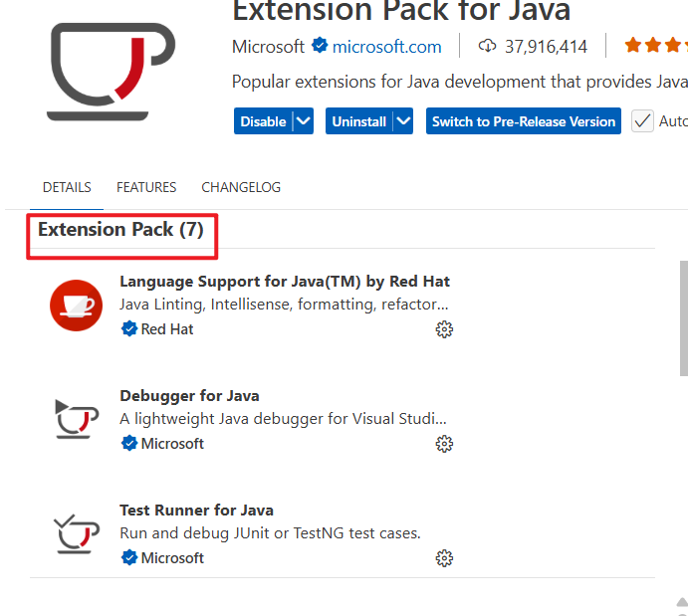Click the install count download cloud icon

coord(487,46)
